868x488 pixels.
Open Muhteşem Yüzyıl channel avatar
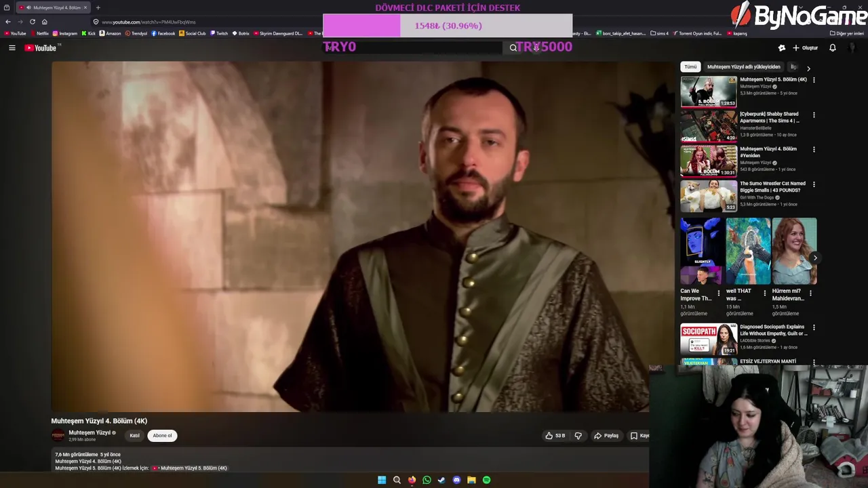[58, 436]
